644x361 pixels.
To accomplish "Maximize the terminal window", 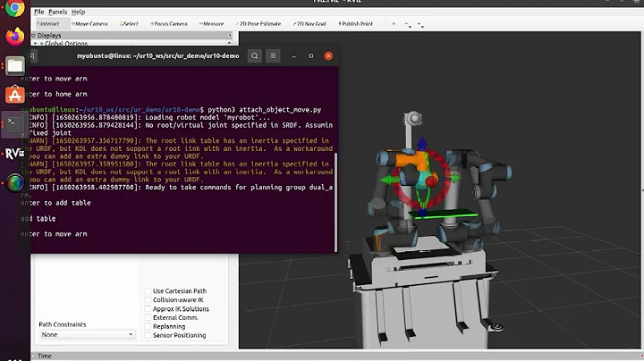I will click(x=311, y=55).
